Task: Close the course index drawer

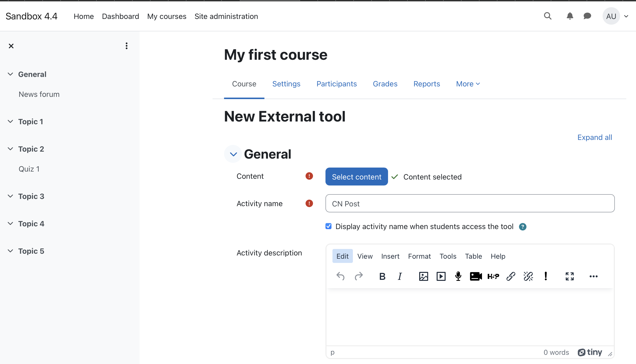Action: tap(11, 46)
